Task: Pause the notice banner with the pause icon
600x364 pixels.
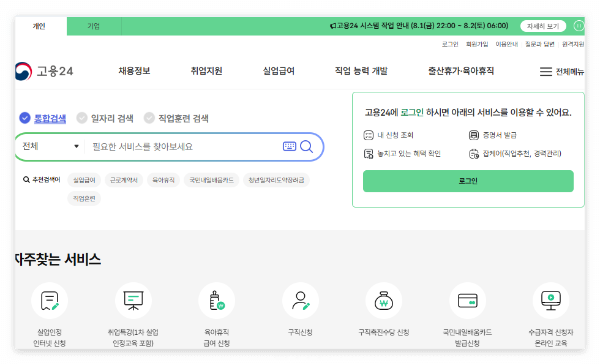Action: [579, 26]
